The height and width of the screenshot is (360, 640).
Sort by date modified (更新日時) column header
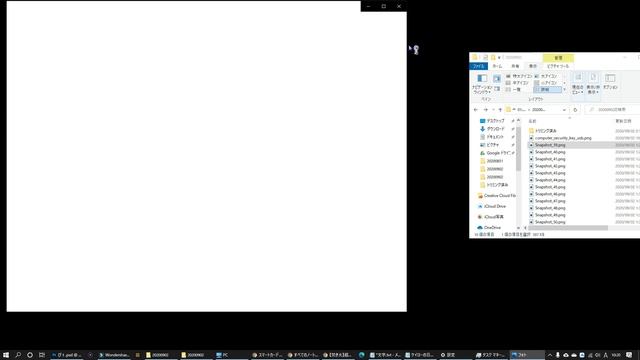(x=623, y=121)
